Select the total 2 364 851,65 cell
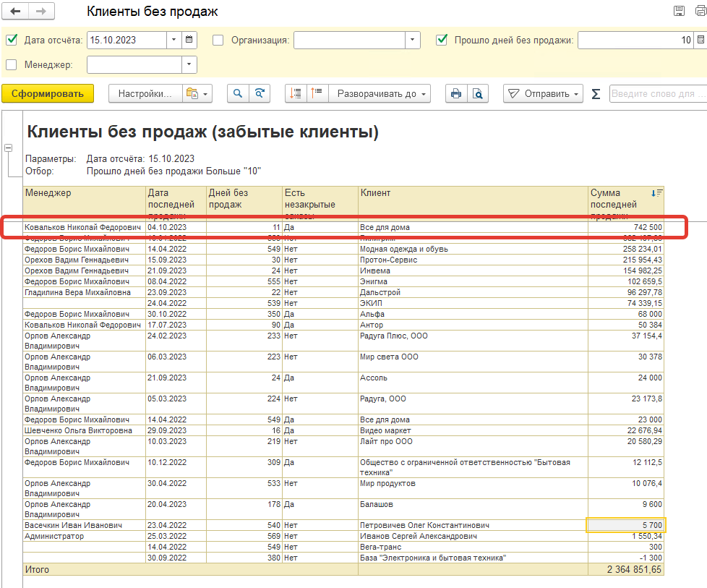The image size is (707, 588). click(626, 569)
